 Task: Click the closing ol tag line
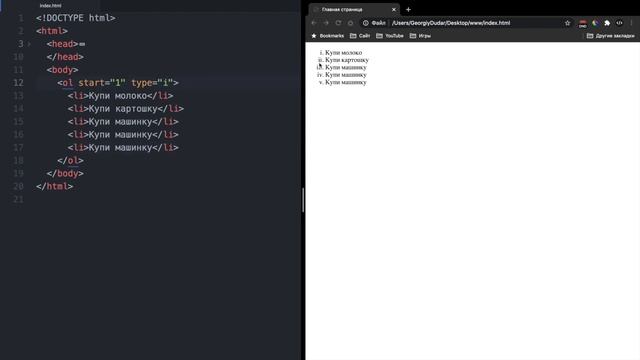70,160
